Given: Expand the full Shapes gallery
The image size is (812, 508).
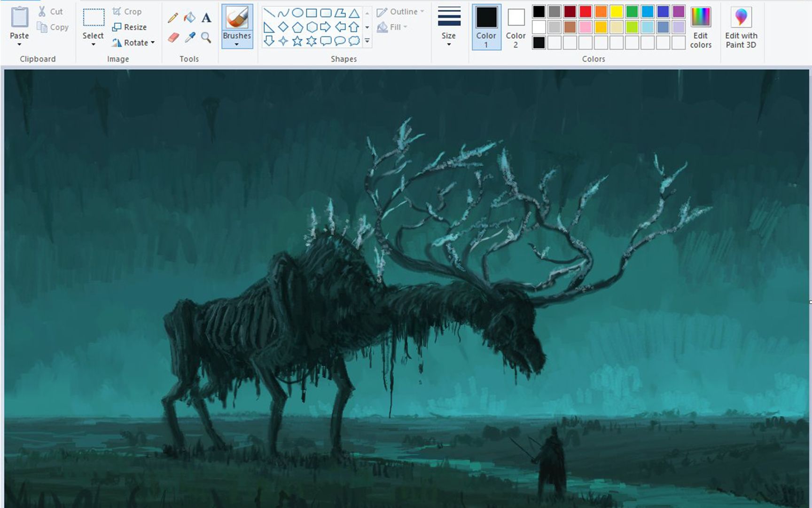Looking at the screenshot, I should pos(367,41).
